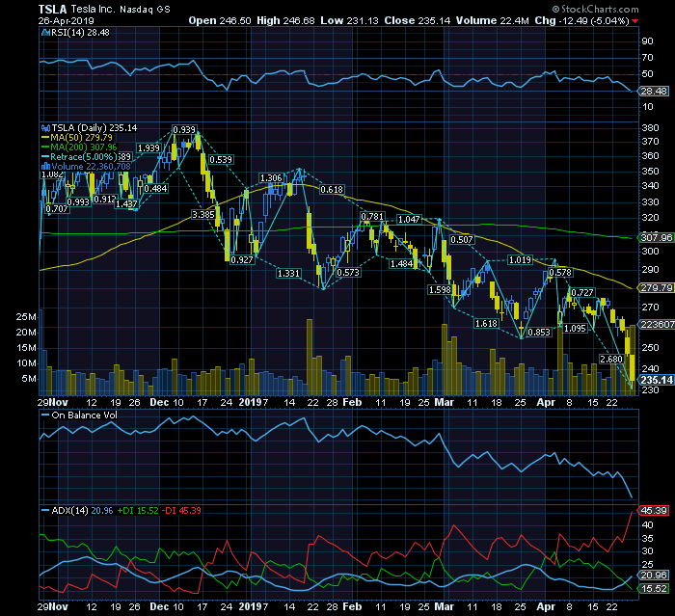Image resolution: width=675 pixels, height=616 pixels.
Task: Click the 0.993 retracement label
Action: click(x=78, y=201)
